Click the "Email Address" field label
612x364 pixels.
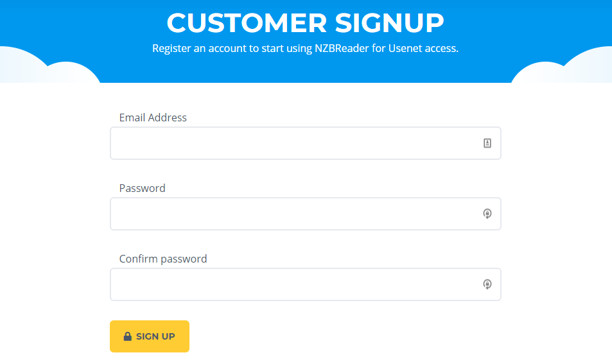(x=153, y=117)
